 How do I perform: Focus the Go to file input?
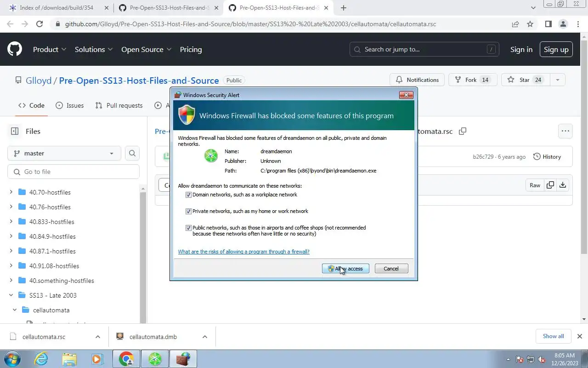[73, 172]
